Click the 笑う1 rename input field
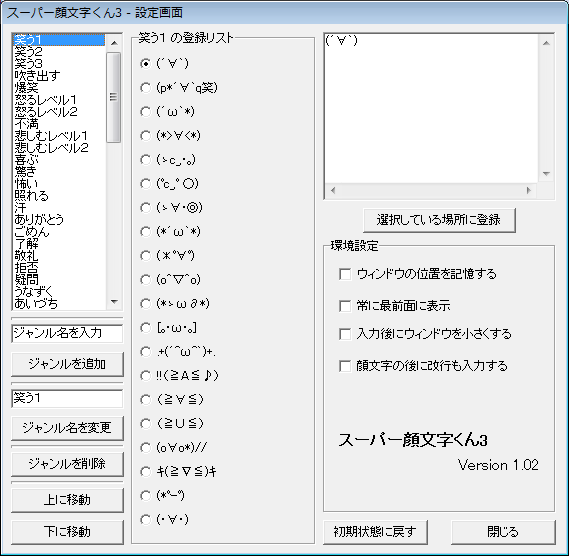 coord(67,398)
